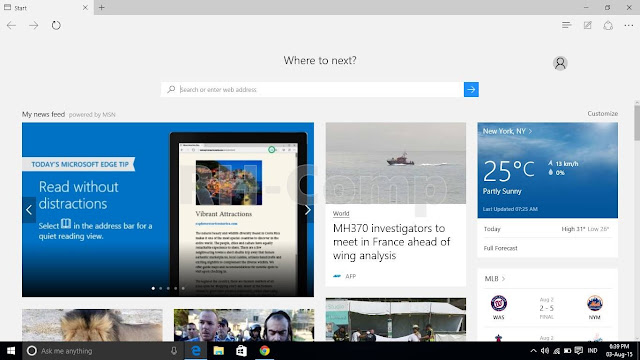Click the 2 - 5 final score

(x=547, y=308)
